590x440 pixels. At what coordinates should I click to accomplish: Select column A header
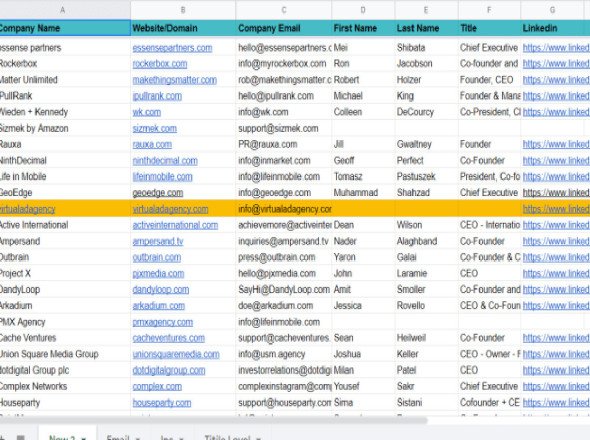click(x=62, y=10)
